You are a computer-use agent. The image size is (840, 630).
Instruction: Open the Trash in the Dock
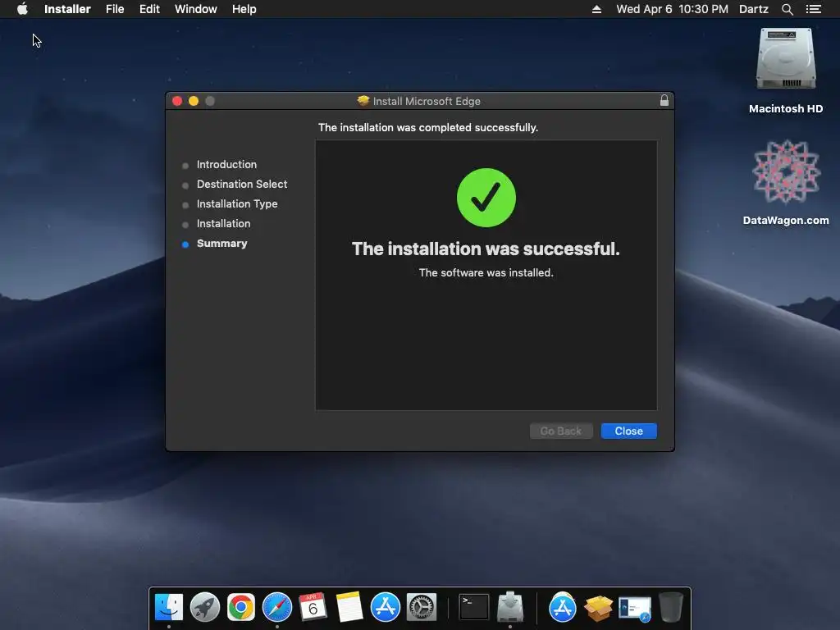coord(671,607)
